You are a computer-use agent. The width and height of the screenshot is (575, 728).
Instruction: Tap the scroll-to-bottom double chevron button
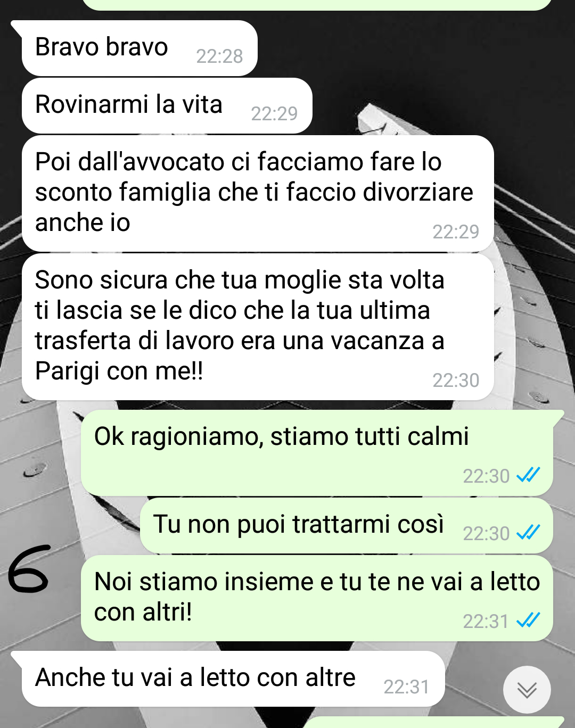coord(527,690)
